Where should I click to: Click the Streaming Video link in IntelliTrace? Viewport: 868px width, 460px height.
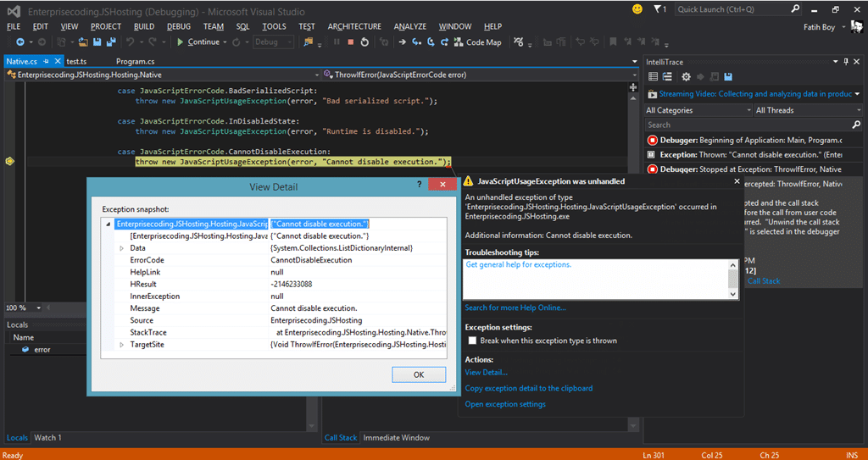(755, 94)
